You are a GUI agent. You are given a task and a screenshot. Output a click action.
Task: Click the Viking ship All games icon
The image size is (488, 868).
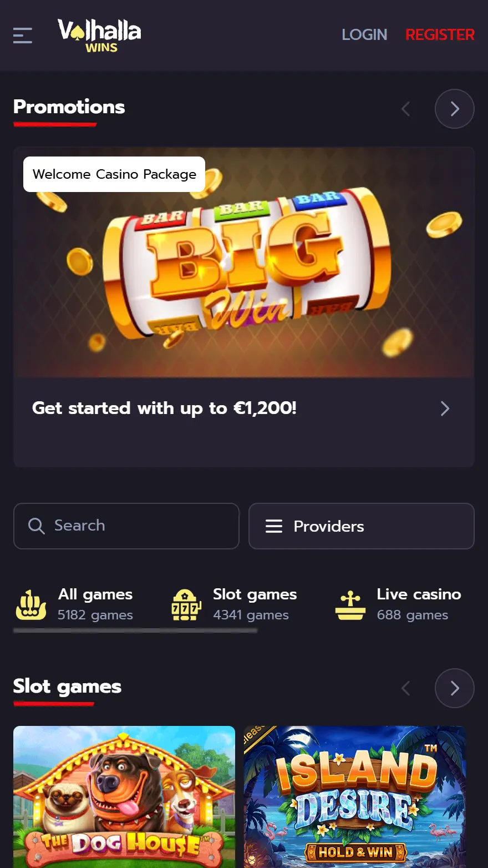(31, 605)
